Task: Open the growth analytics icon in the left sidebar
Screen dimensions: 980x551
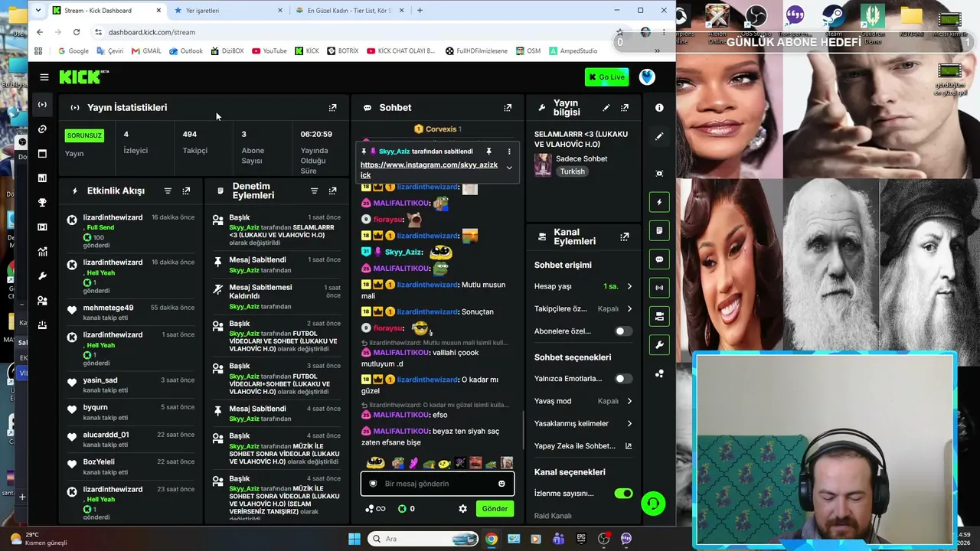Action: coord(42,252)
